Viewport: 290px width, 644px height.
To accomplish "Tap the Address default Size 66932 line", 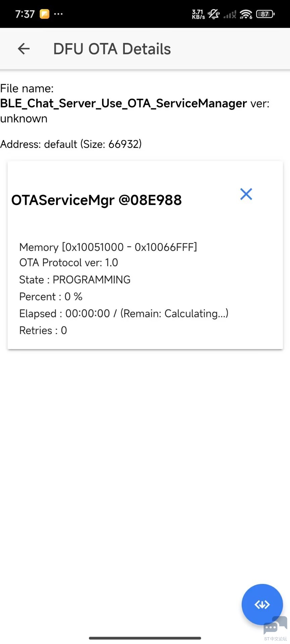I will click(71, 144).
